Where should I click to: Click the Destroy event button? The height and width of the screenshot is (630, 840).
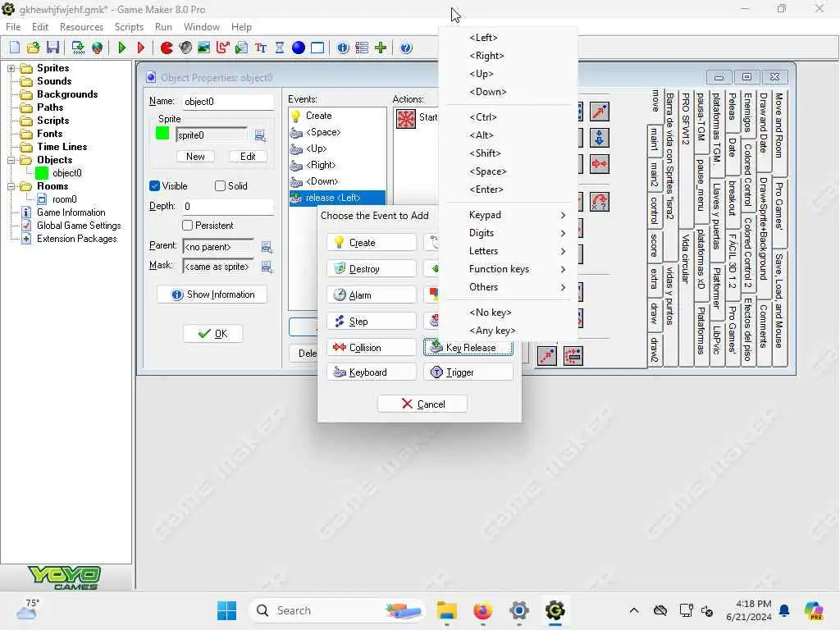pyautogui.click(x=372, y=268)
